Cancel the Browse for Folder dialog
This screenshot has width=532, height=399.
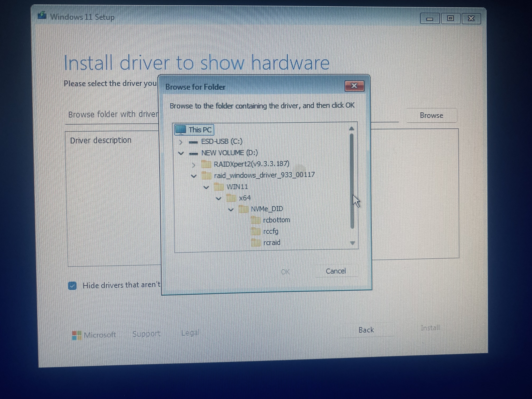click(336, 271)
